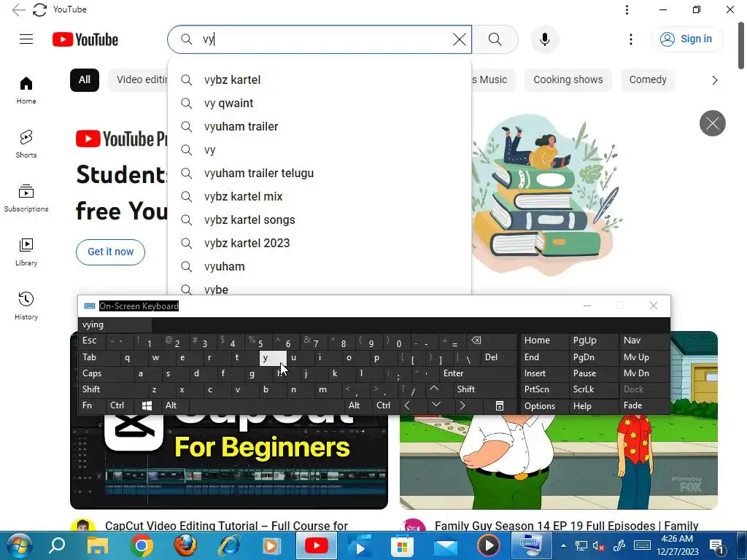Open CapCut Video Editing Tutorial title link

pyautogui.click(x=226, y=526)
